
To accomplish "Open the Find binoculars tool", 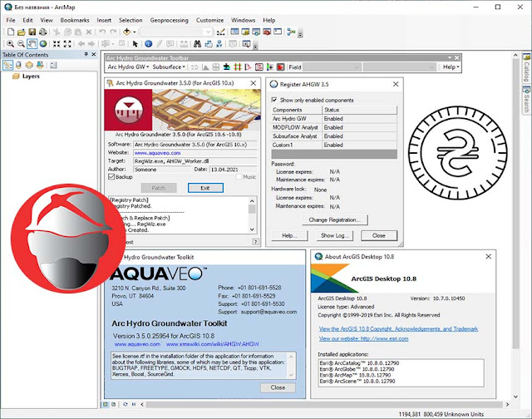I will pos(197,44).
